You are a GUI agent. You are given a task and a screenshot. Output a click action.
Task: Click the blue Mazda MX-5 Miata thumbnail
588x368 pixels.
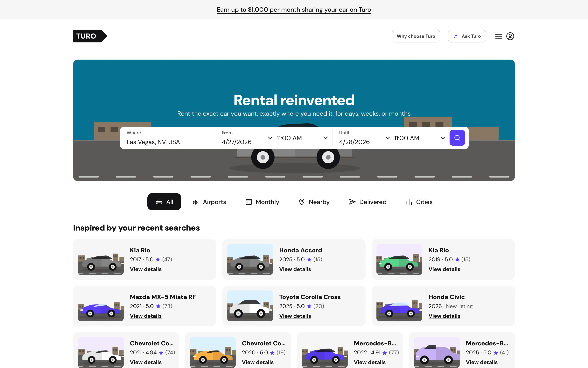pos(101,306)
